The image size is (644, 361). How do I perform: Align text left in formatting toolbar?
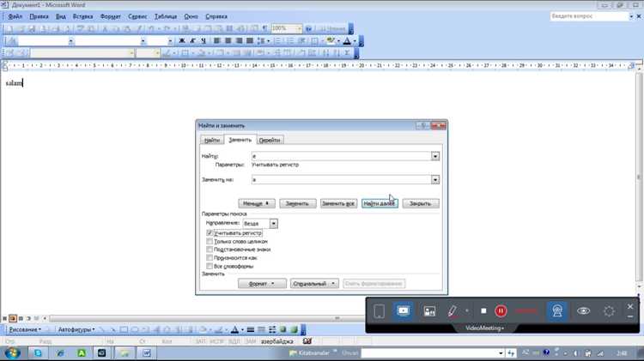[217, 40]
